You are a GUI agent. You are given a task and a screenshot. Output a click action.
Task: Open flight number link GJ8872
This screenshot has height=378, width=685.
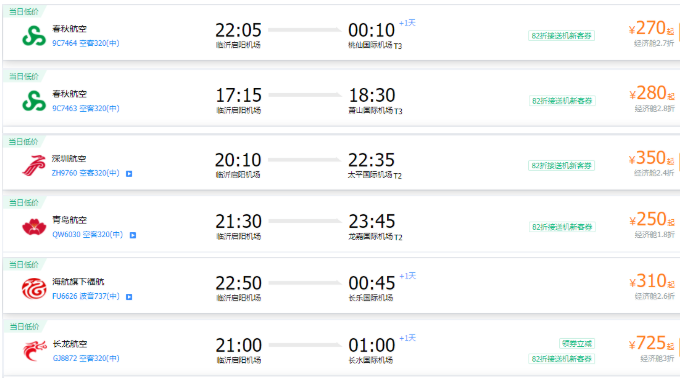tap(65, 358)
